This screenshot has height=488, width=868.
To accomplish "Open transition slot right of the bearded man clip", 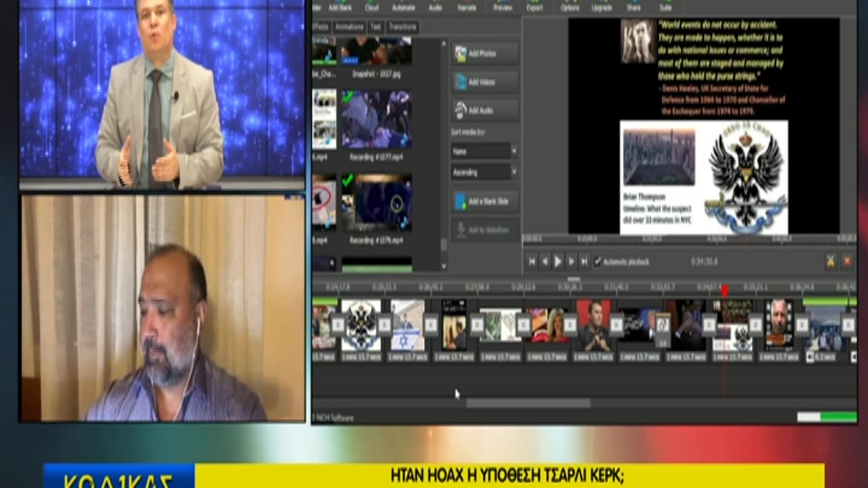I will click(x=802, y=325).
